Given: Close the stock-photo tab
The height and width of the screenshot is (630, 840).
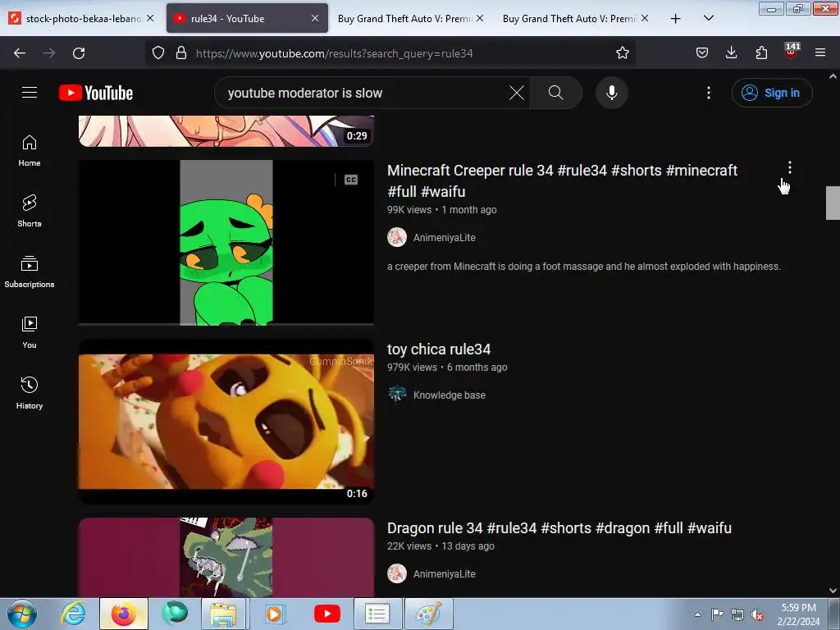Looking at the screenshot, I should point(151,19).
